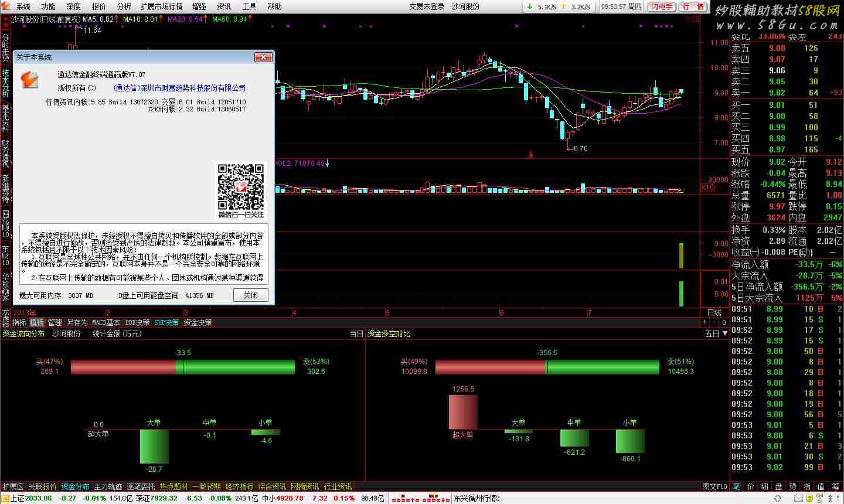Click 管理 in the template bar

pyautogui.click(x=55, y=322)
